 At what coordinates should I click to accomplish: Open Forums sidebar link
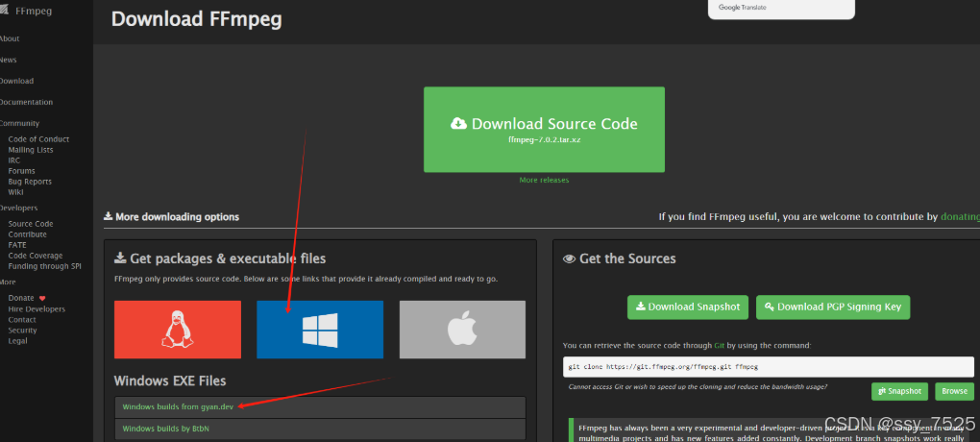click(x=21, y=171)
